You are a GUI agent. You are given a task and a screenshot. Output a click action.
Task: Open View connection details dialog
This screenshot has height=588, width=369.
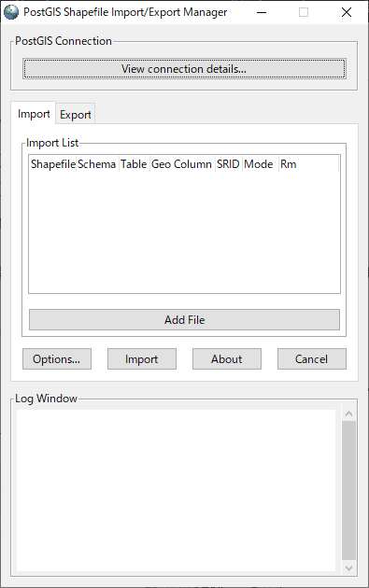184,69
